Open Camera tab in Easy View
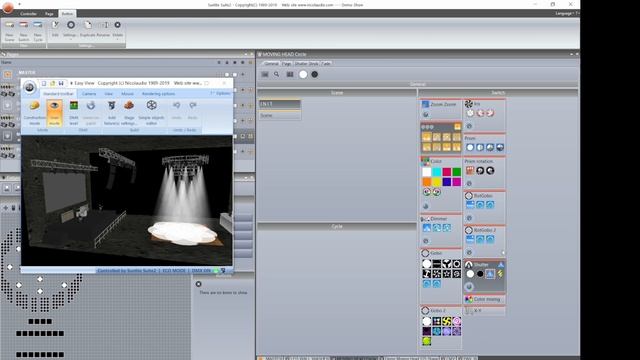640x360 pixels. (89, 93)
